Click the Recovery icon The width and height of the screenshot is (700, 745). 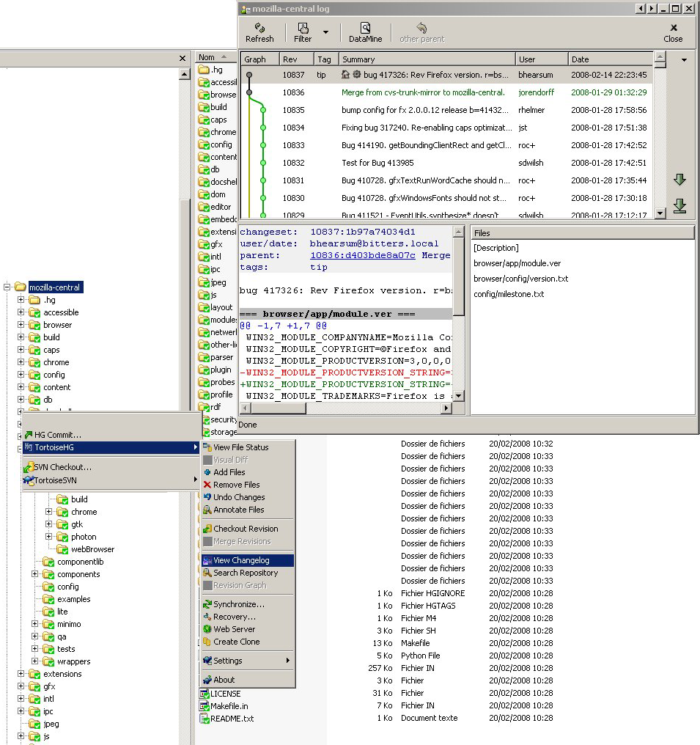tap(207, 617)
